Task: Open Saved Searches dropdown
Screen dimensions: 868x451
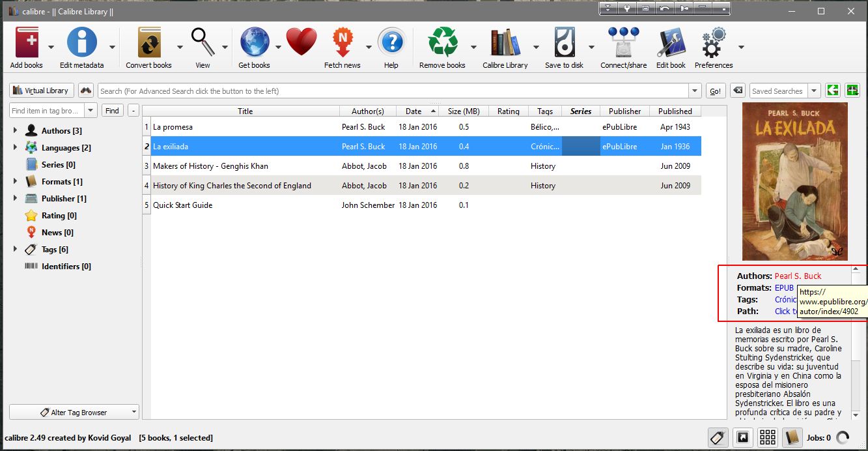Action: 814,91
